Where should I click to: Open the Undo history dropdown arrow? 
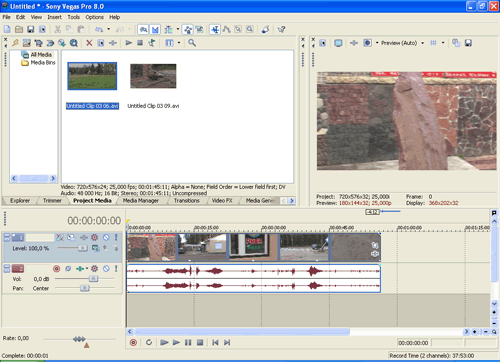click(x=109, y=29)
